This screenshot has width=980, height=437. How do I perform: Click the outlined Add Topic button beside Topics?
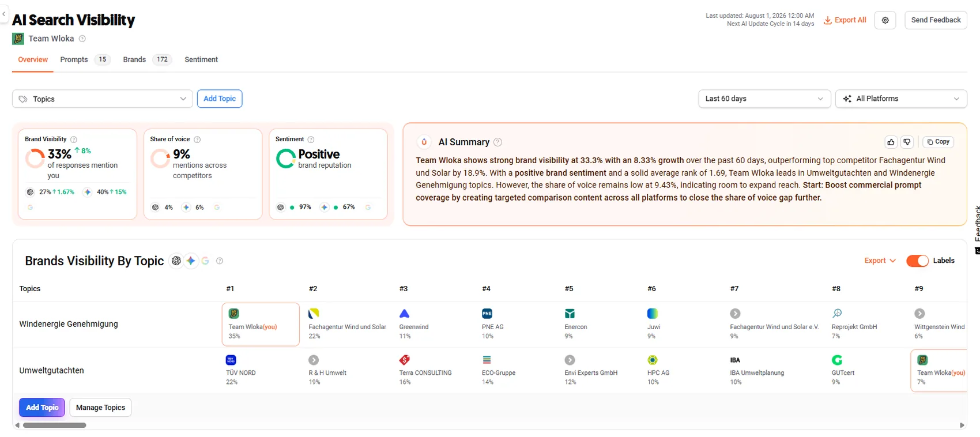[220, 99]
